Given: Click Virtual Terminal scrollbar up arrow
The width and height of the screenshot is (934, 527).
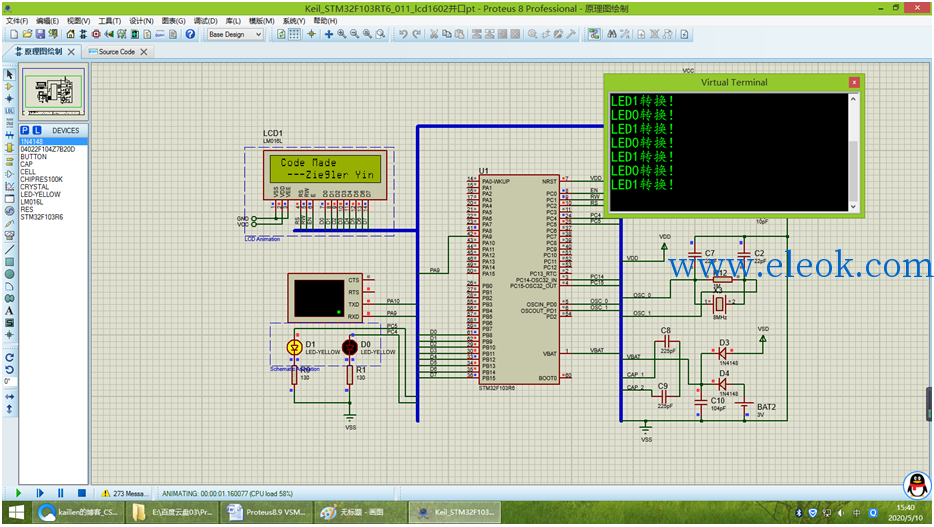Looking at the screenshot, I should click(x=854, y=99).
